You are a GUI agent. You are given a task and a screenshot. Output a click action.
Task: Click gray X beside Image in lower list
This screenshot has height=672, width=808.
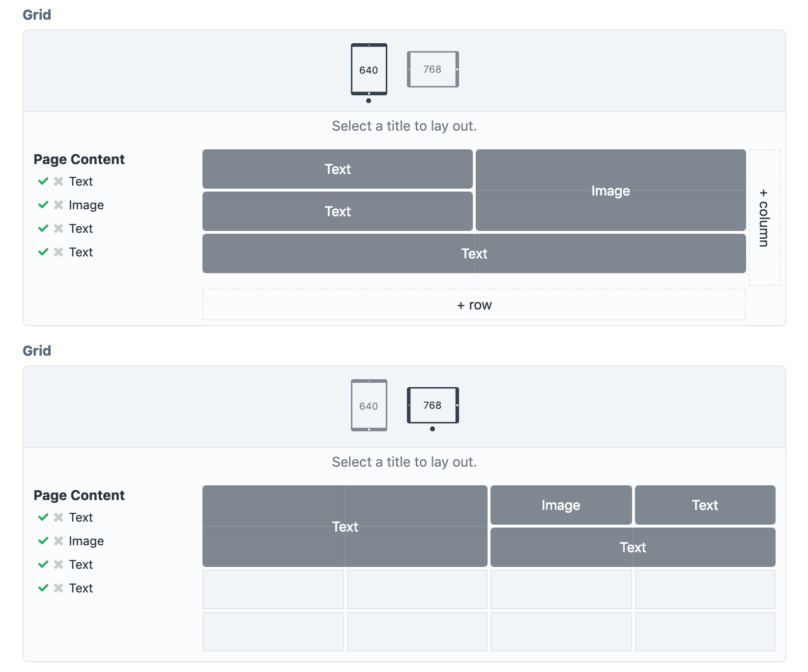click(58, 541)
